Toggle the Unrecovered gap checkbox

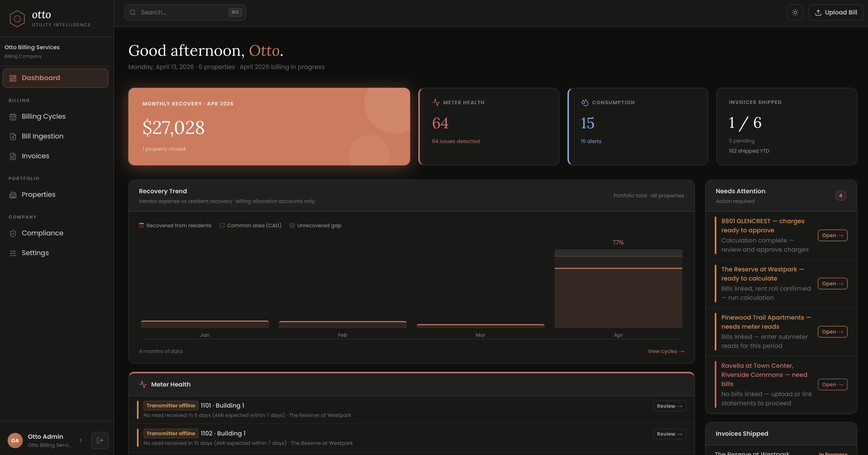tap(292, 225)
